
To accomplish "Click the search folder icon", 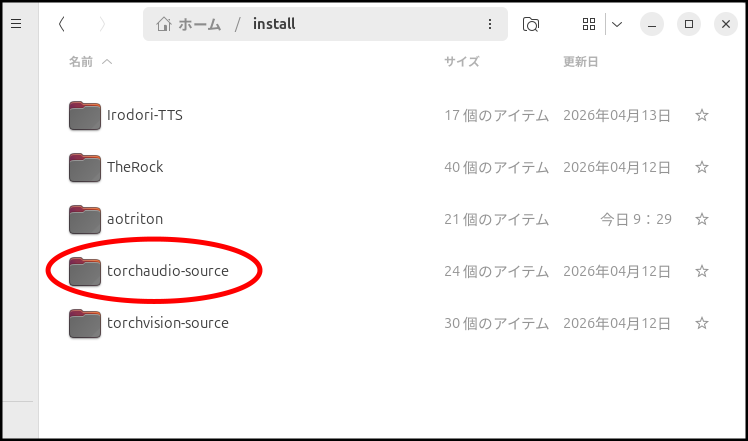I will 532,24.
